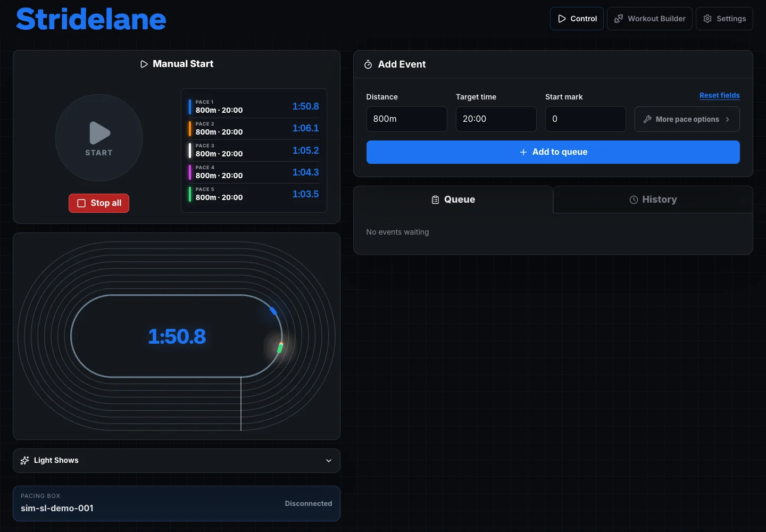766x532 pixels.
Task: Reset the Add Event fields
Action: tap(720, 96)
